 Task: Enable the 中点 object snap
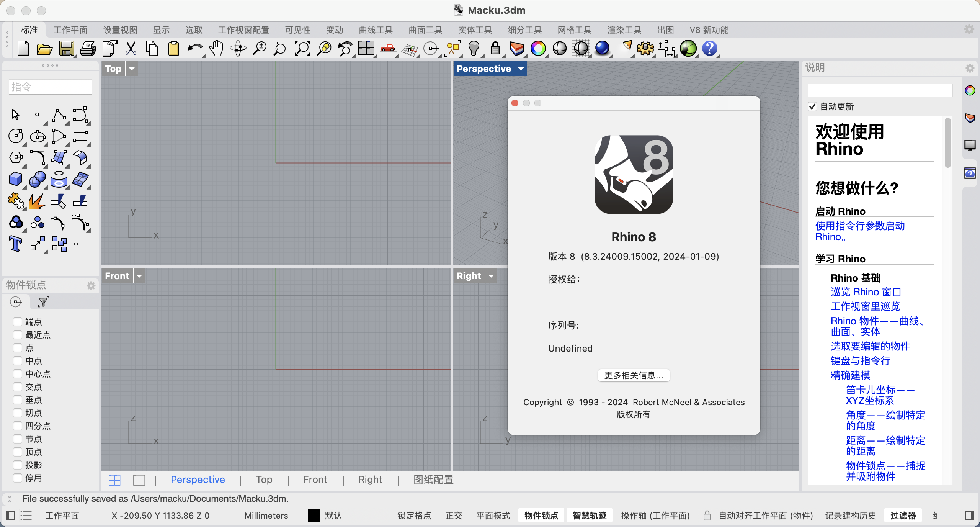[17, 360]
